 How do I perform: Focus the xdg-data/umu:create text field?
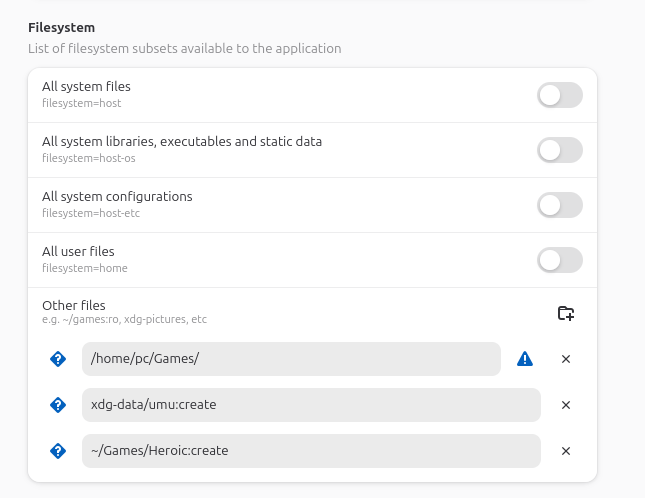tap(310, 405)
